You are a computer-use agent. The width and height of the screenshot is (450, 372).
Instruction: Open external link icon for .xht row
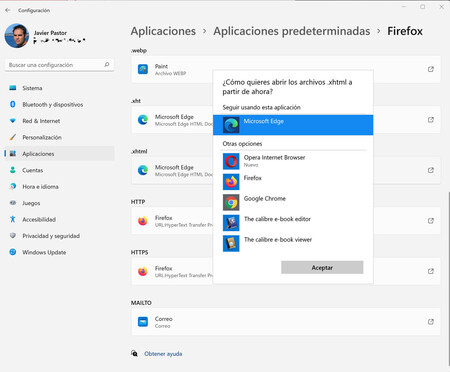(x=431, y=120)
